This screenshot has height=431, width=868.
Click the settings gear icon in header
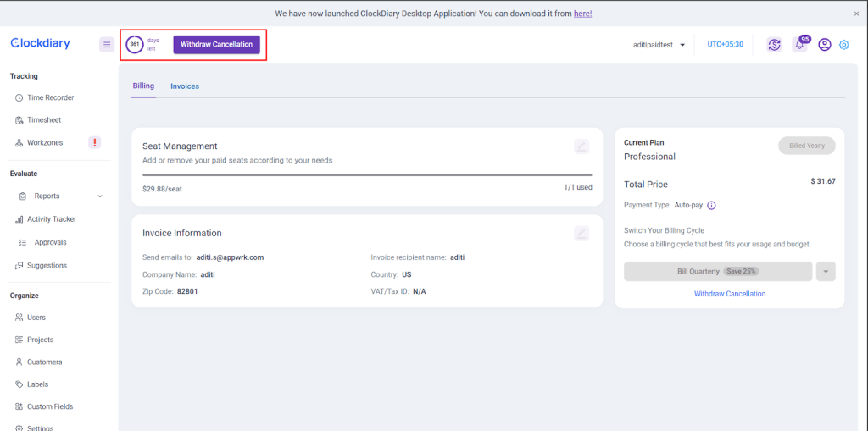(x=843, y=45)
